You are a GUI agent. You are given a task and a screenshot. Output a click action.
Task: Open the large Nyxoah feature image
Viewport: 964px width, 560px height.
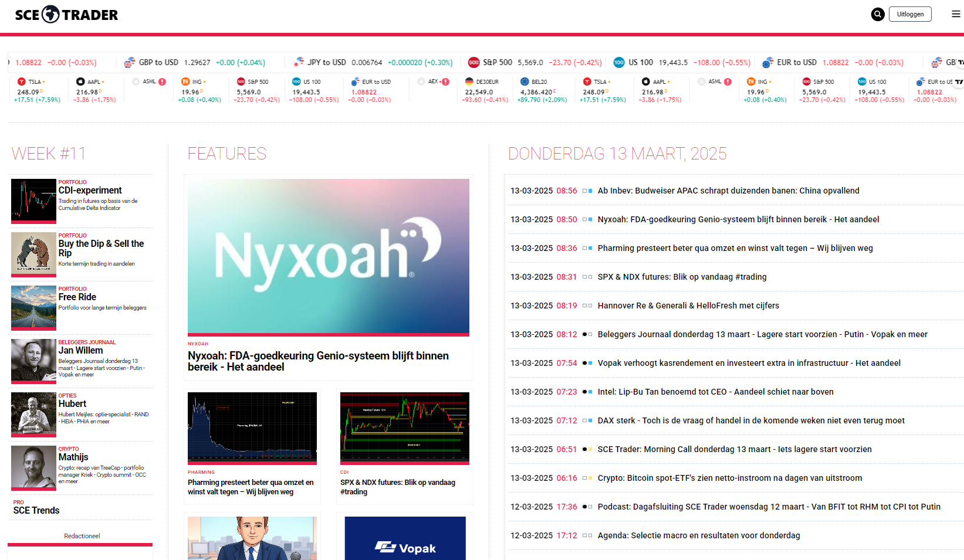pos(329,257)
